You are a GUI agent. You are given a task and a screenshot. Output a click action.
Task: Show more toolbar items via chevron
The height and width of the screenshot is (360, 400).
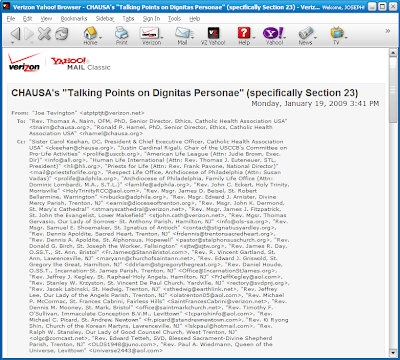(388, 31)
